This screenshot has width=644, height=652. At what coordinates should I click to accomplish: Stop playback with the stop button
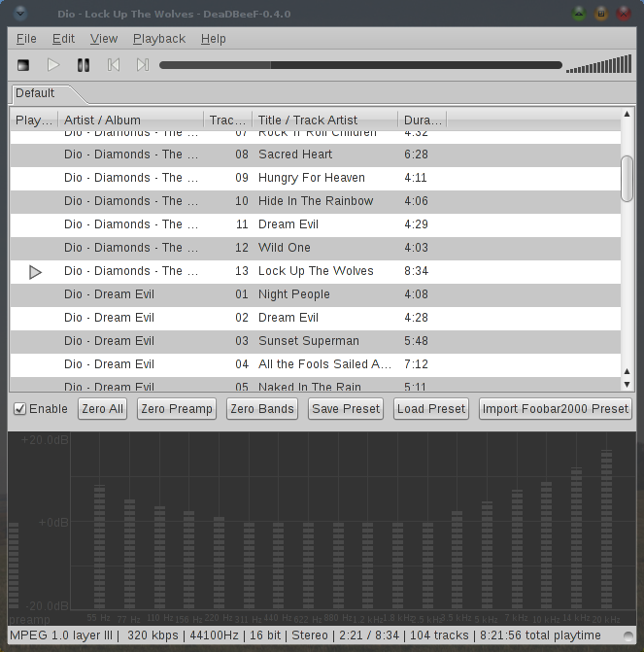(x=23, y=65)
